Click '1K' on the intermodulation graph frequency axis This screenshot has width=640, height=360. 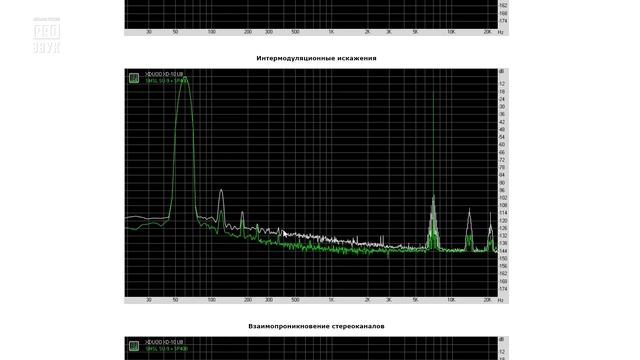pos(331,300)
